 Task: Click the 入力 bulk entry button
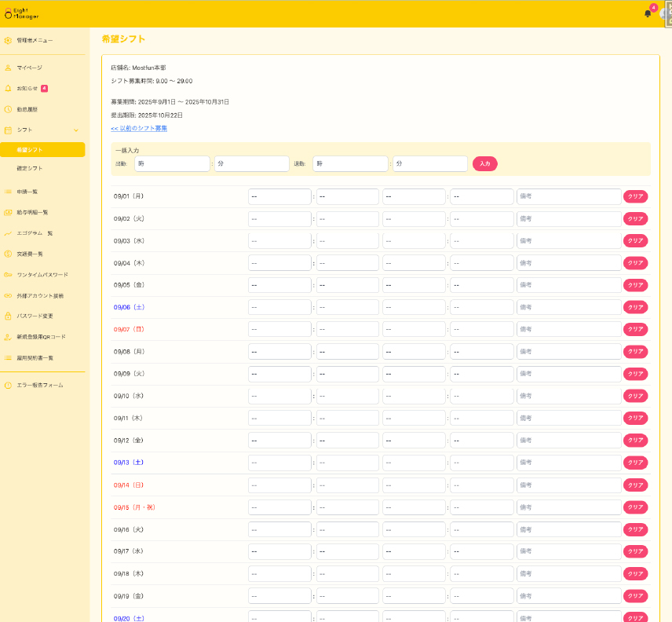tap(484, 164)
